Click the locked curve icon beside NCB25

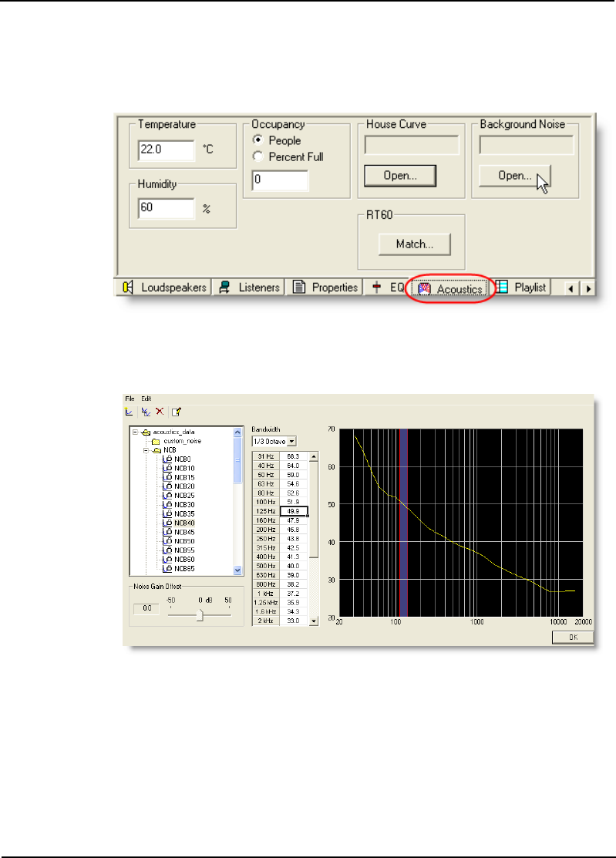[x=167, y=496]
